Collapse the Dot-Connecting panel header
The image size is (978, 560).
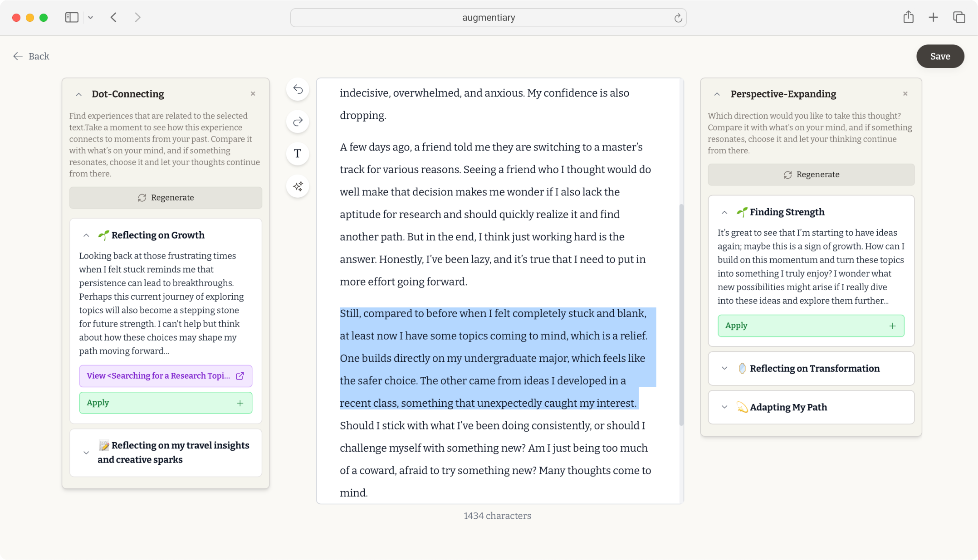coord(79,94)
